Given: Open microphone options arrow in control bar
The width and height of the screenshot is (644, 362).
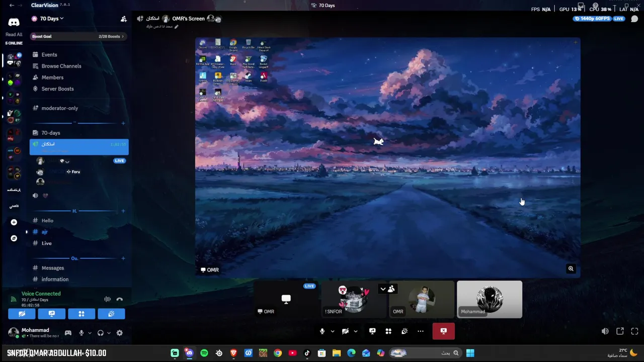Looking at the screenshot, I should pos(333,331).
